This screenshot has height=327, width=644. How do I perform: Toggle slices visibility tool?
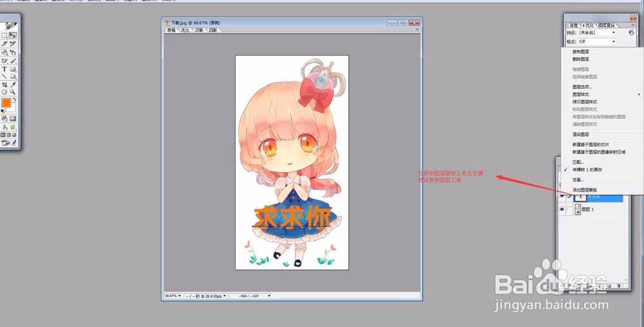[13, 119]
